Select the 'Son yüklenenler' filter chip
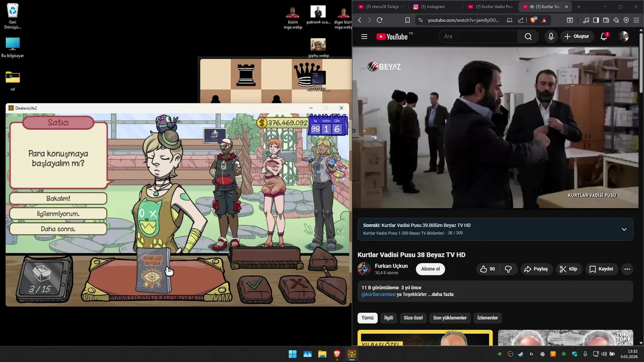644x362 pixels. click(450, 318)
